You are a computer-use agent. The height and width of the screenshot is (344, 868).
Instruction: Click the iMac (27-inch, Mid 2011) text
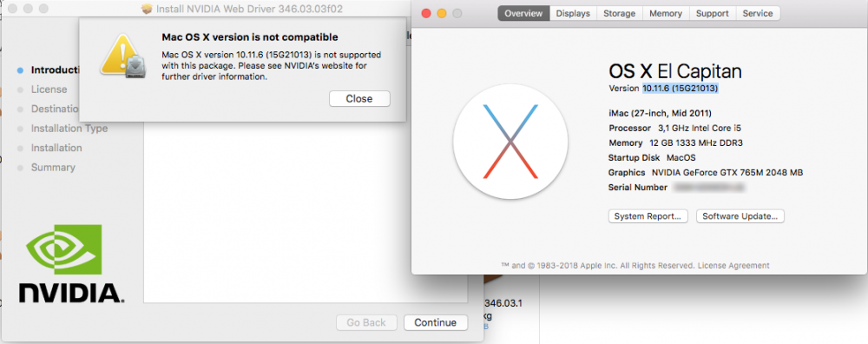660,113
